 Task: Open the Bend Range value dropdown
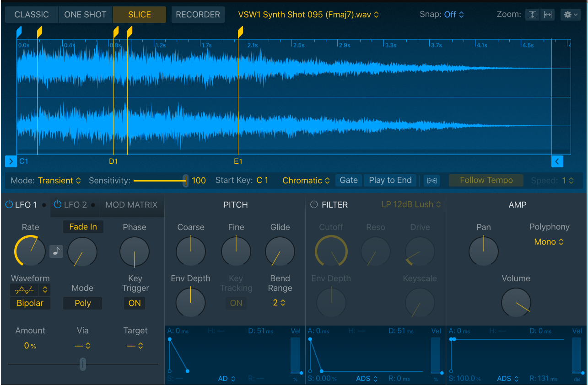coord(279,303)
